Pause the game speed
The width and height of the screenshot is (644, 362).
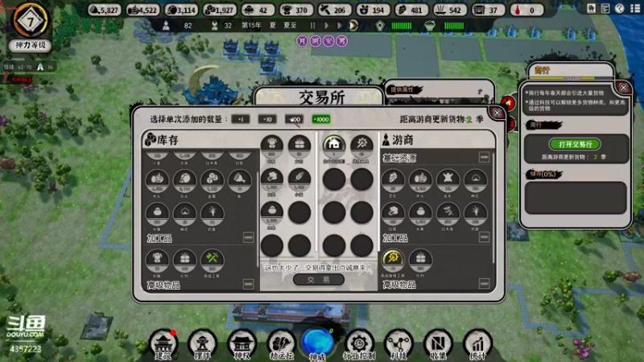pyautogui.click(x=313, y=26)
